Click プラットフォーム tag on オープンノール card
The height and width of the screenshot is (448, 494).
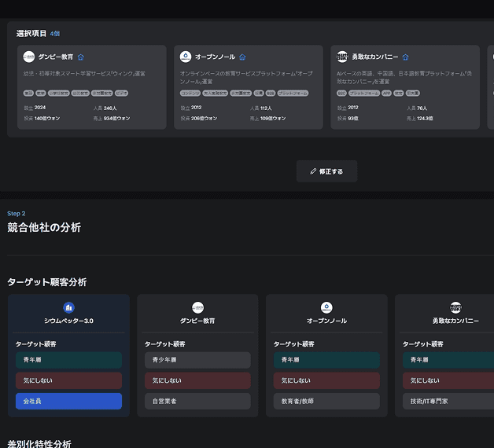pyautogui.click(x=293, y=94)
